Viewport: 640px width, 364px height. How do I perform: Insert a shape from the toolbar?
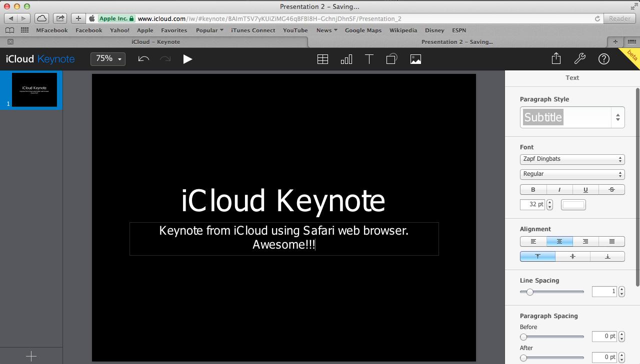coord(391,59)
